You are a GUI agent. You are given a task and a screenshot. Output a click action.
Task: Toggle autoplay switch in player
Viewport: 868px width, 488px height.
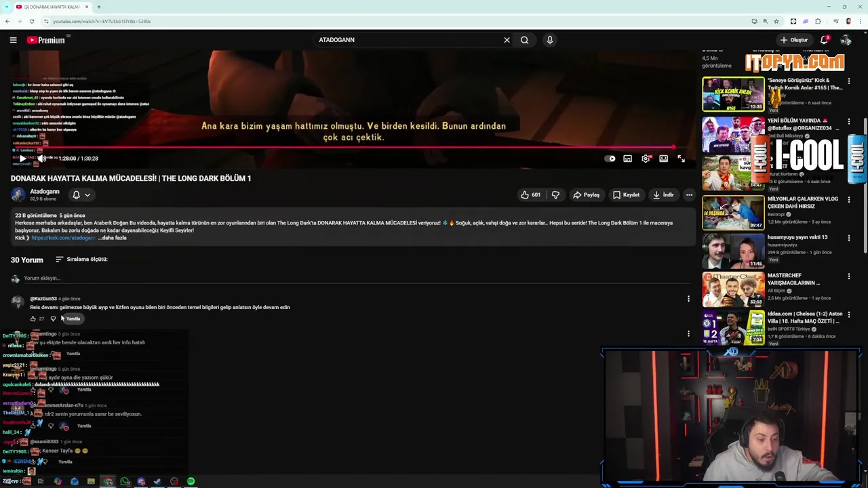[x=610, y=159]
